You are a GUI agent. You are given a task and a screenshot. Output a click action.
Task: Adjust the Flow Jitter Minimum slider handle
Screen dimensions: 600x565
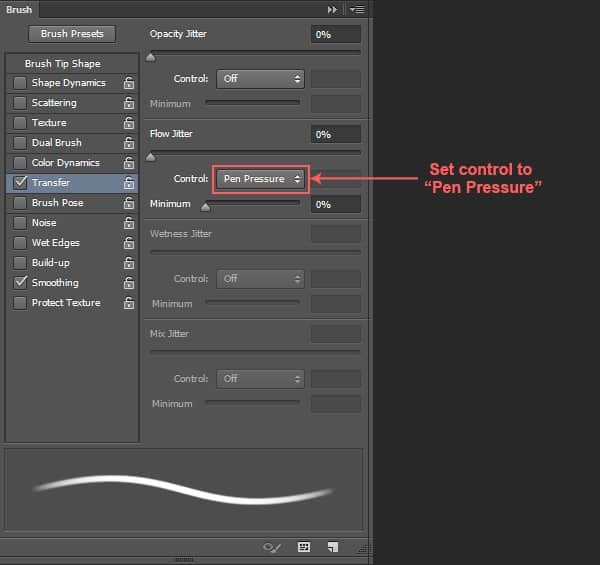pyautogui.click(x=205, y=207)
